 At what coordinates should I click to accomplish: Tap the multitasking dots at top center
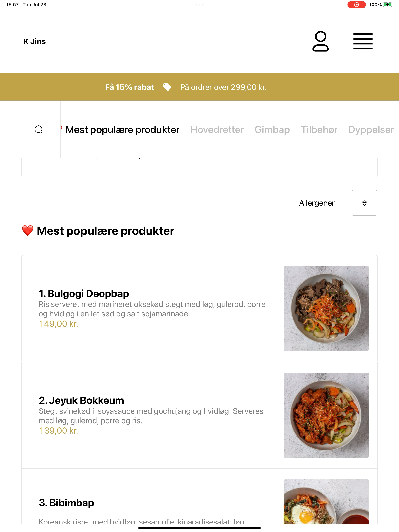point(199,4)
